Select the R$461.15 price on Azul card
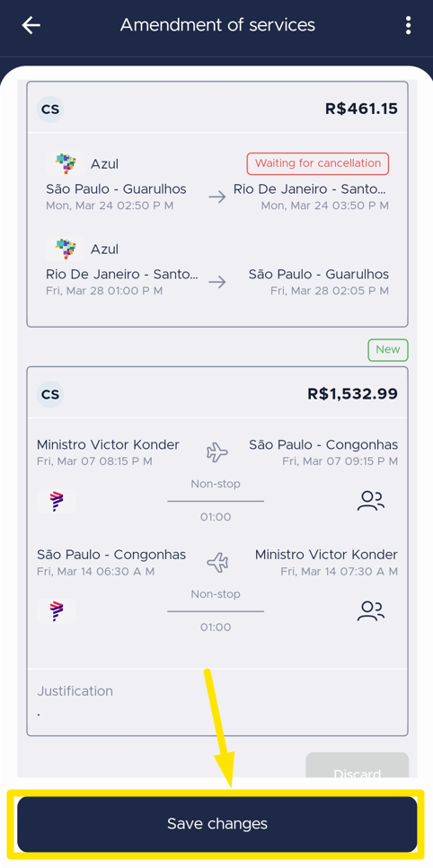433x868 pixels. pos(361,109)
